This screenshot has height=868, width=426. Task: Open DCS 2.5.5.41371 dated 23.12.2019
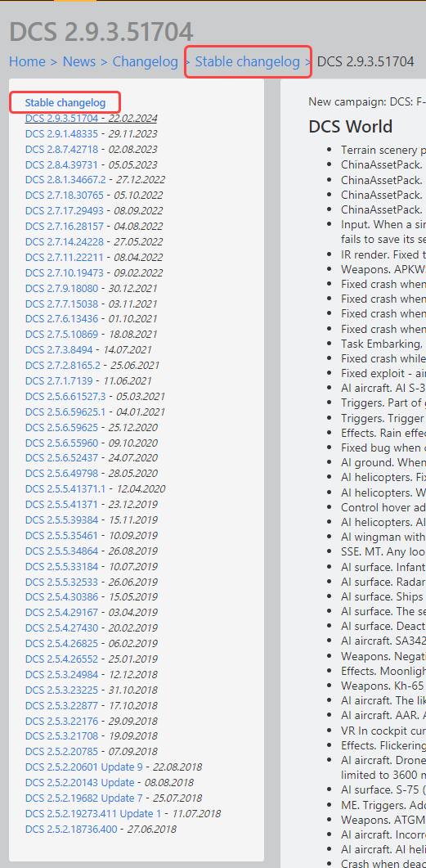61,504
